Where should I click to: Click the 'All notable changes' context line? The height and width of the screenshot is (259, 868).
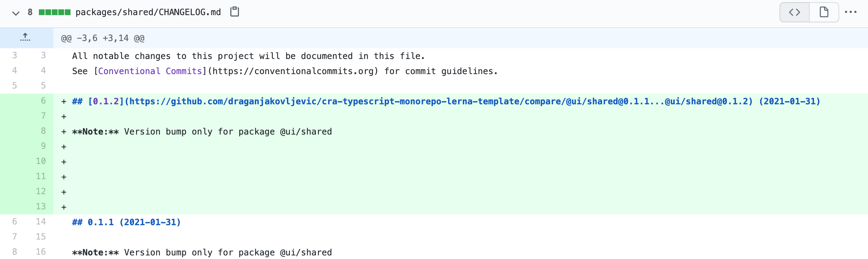[x=248, y=56]
